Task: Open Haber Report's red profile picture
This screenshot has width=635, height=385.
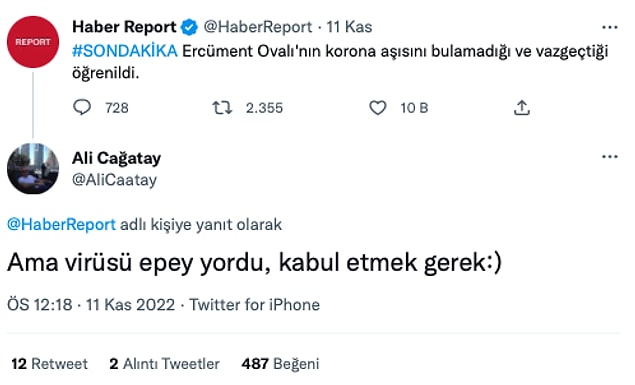Action: (x=33, y=42)
